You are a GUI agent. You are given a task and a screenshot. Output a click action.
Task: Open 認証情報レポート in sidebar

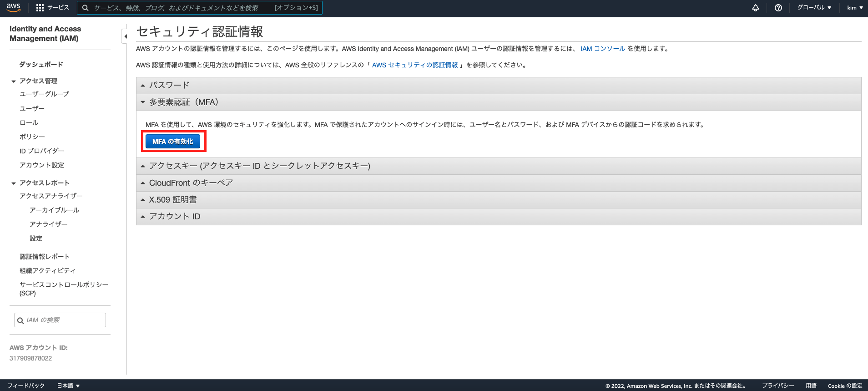pos(44,256)
